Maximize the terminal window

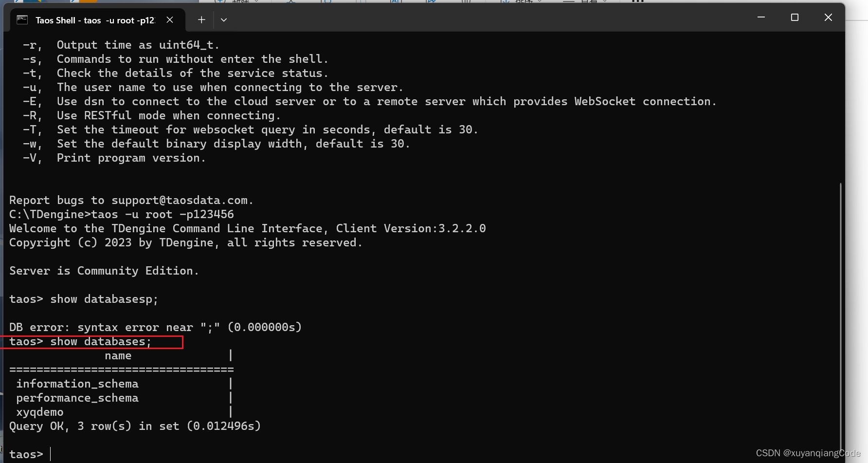tap(795, 18)
